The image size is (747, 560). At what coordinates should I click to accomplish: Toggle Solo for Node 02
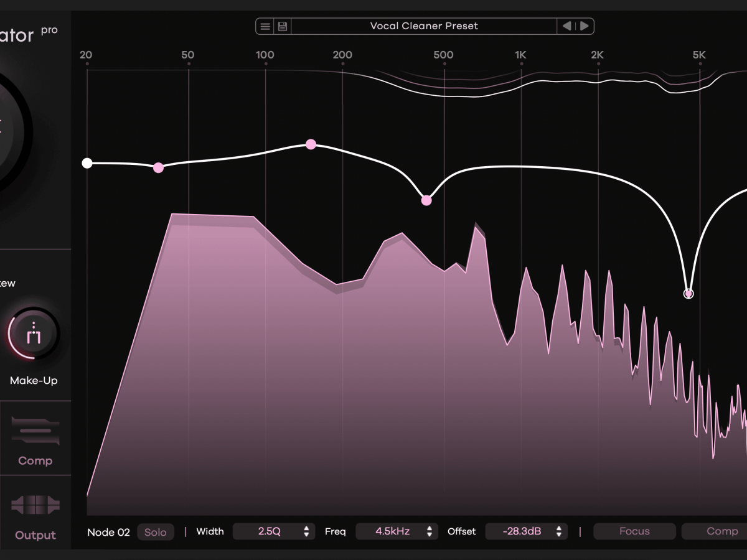pyautogui.click(x=156, y=532)
